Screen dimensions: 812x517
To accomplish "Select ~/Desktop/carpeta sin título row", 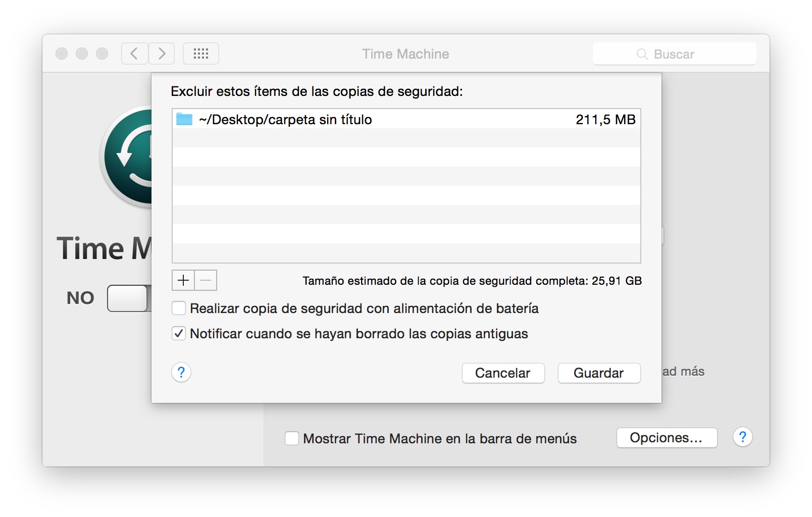I will coord(407,119).
